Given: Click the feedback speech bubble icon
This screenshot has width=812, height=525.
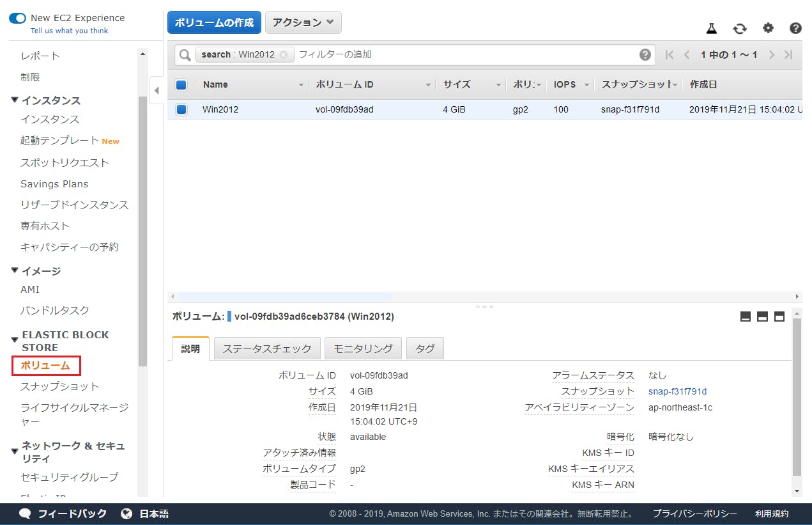Looking at the screenshot, I should (25, 513).
